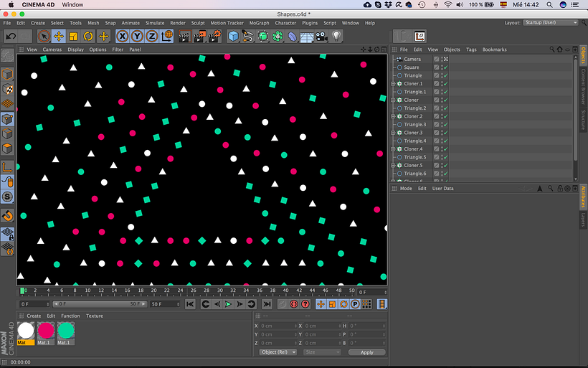Select the white Mat material swatch
588x368 pixels.
(x=26, y=331)
